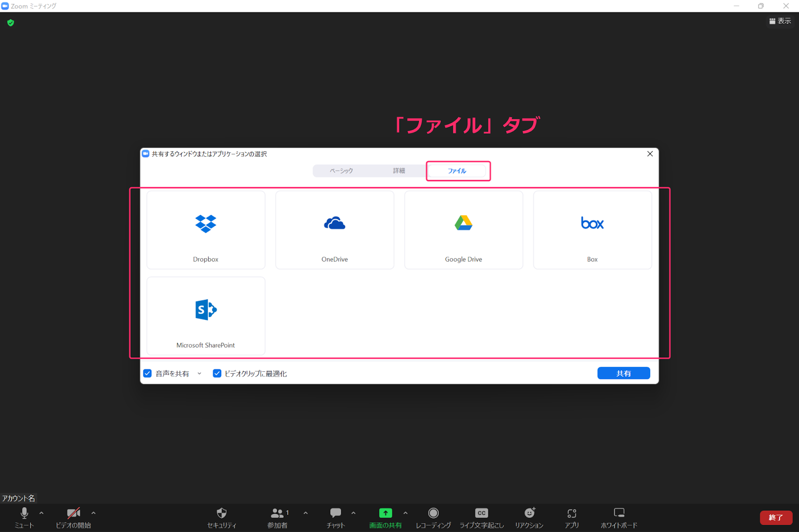The width and height of the screenshot is (799, 532).
Task: Click the blue 共有 button
Action: pos(623,373)
